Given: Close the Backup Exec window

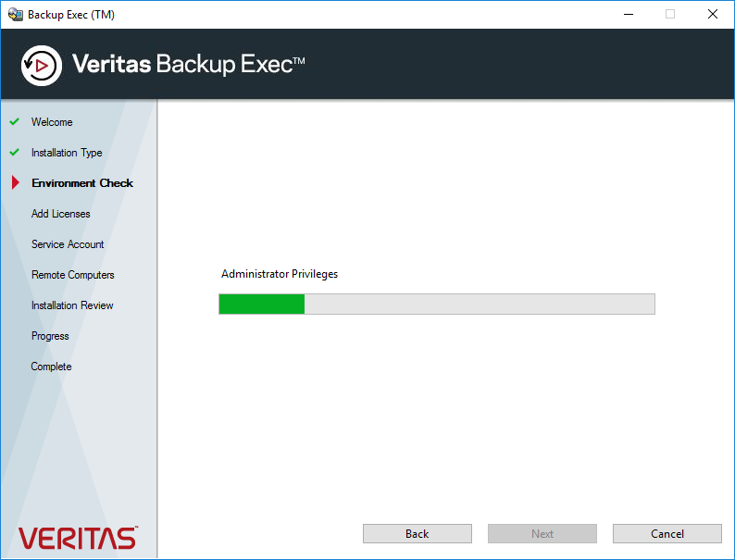Looking at the screenshot, I should click(713, 14).
